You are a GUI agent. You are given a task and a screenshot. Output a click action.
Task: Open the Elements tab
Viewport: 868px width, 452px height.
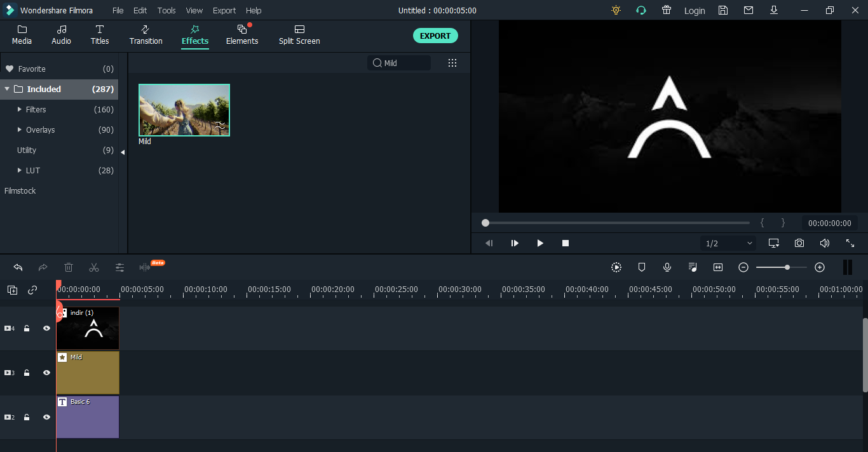click(x=242, y=35)
